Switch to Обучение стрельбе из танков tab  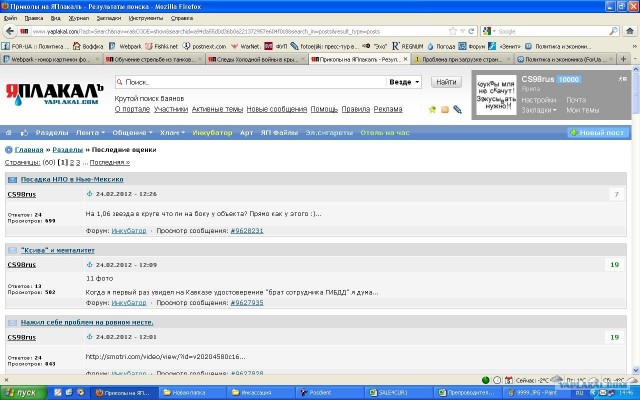[x=154, y=59]
